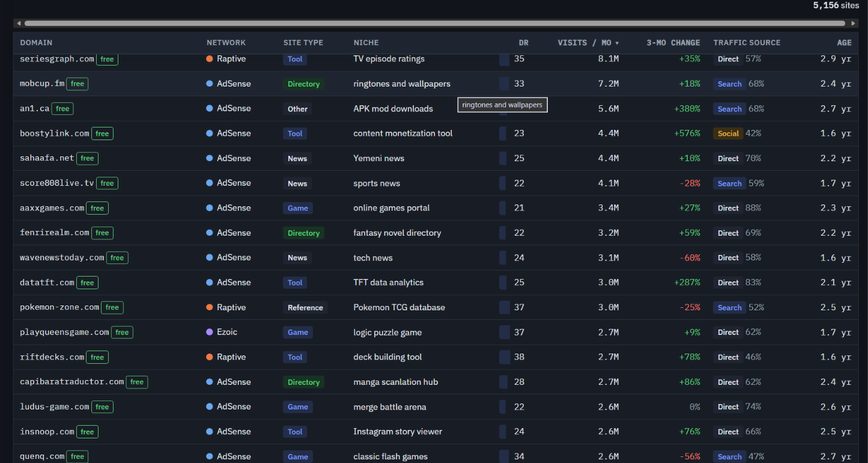The width and height of the screenshot is (868, 463).
Task: Click the Social source tag for boostylink.com
Action: coord(728,133)
